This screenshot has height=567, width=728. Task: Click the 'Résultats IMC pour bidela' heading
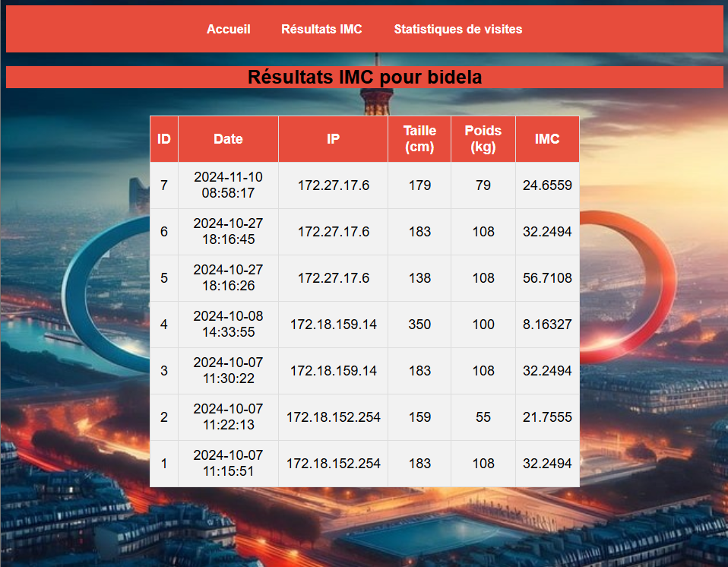pyautogui.click(x=365, y=77)
